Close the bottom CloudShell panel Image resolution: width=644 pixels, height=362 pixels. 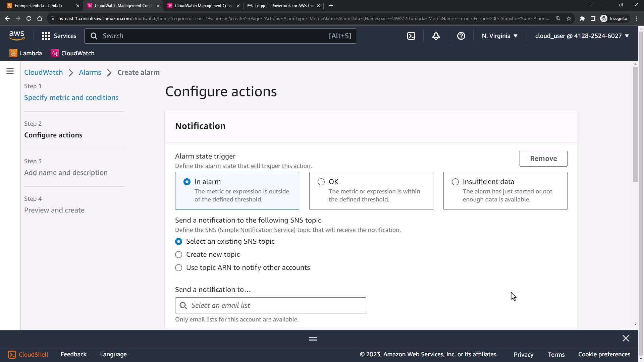[x=626, y=338]
